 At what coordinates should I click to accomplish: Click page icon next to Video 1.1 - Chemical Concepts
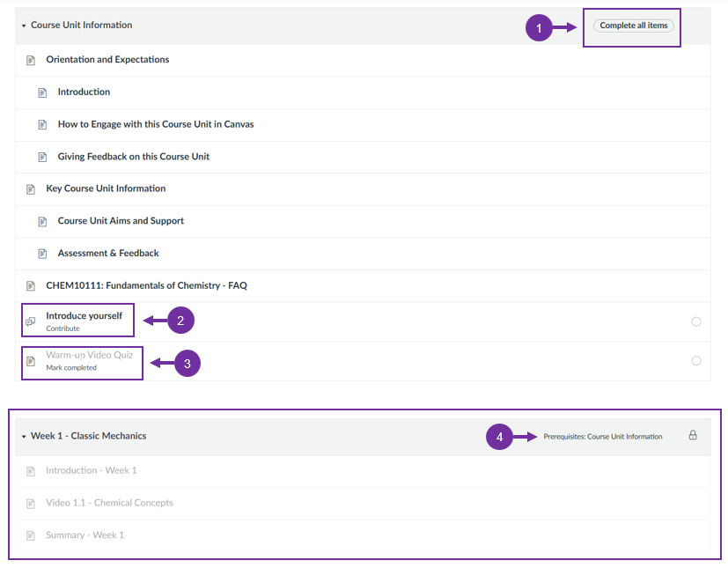[31, 504]
